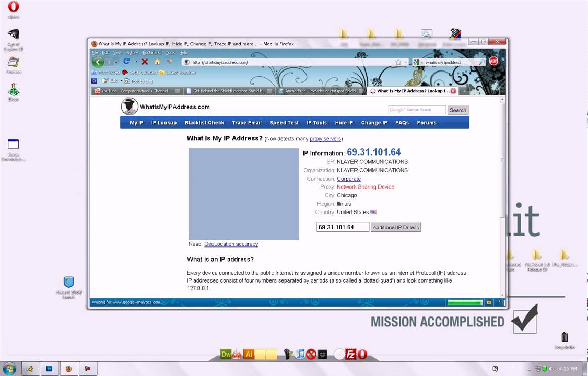Viewport: 588px width, 376px height.
Task: Open the address bar history dropdown
Action: click(406, 62)
